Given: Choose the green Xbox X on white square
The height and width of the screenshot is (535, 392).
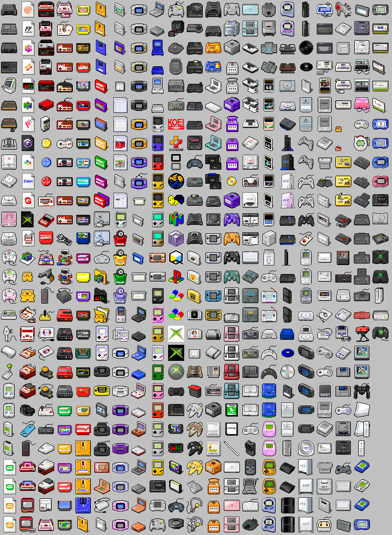Looking at the screenshot, I should (176, 333).
